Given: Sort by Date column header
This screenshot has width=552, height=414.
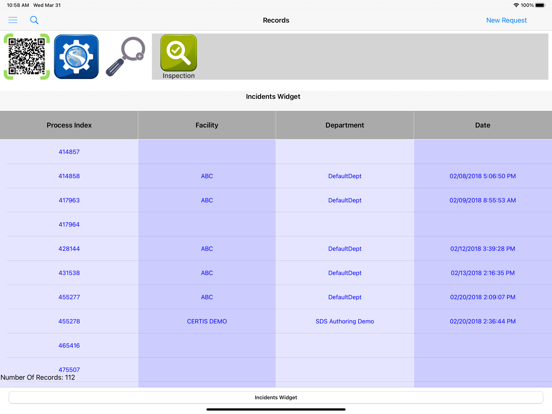Looking at the screenshot, I should 483,125.
